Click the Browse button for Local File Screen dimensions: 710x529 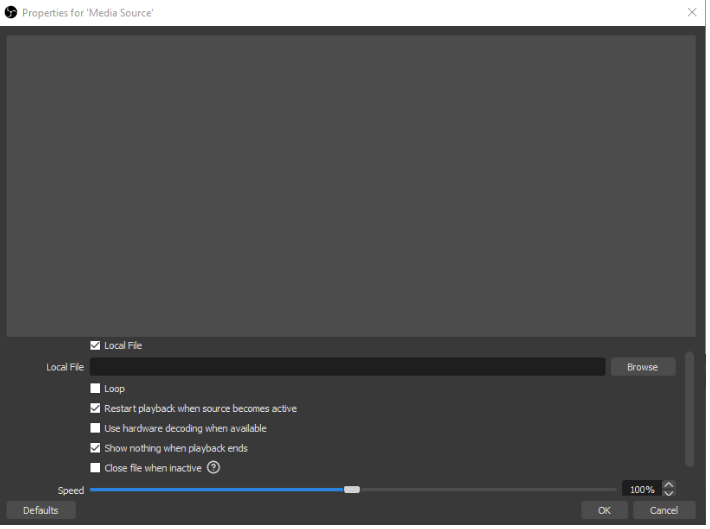[x=643, y=367]
